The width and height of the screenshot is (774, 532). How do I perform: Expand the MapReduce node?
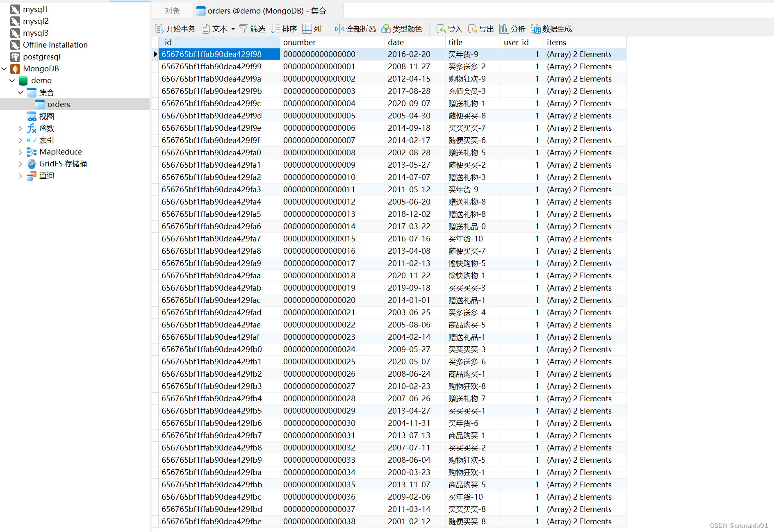coord(20,152)
